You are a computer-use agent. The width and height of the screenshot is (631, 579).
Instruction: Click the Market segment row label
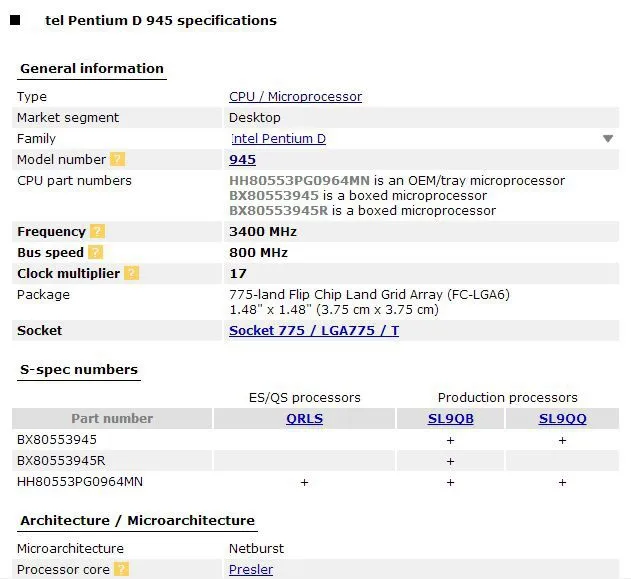(68, 117)
